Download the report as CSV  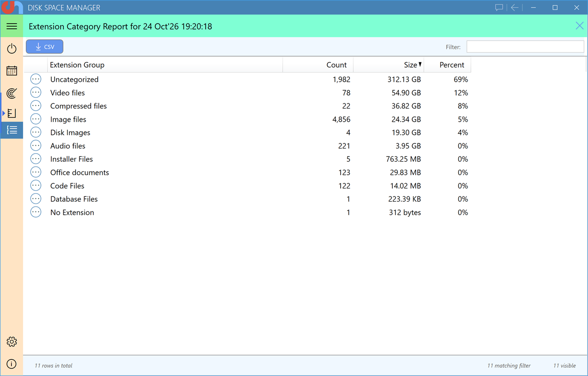(x=45, y=47)
